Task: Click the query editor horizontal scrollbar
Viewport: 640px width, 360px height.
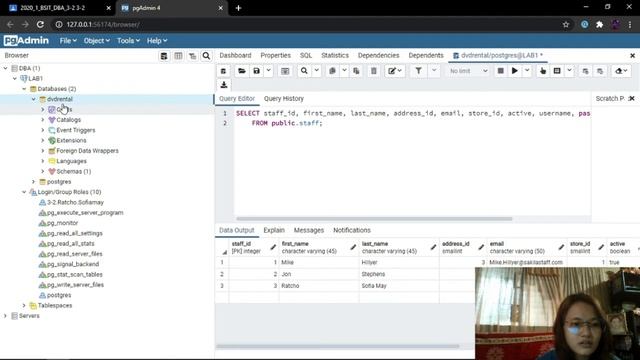Action: [374, 219]
